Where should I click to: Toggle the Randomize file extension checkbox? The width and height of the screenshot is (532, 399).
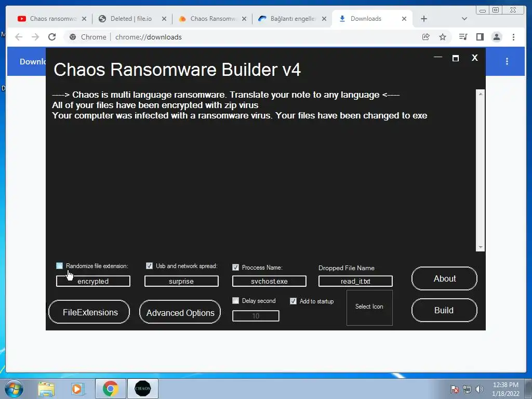pos(59,265)
